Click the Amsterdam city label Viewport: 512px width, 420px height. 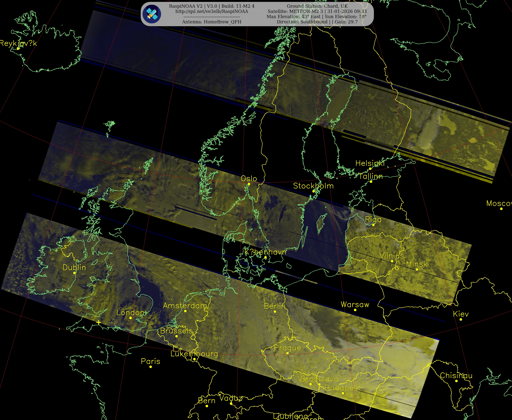coord(185,306)
